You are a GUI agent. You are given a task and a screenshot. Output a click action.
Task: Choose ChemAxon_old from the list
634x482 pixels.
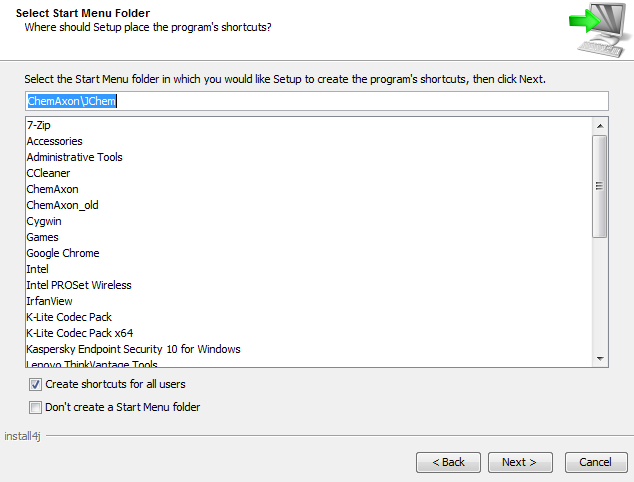[63, 205]
